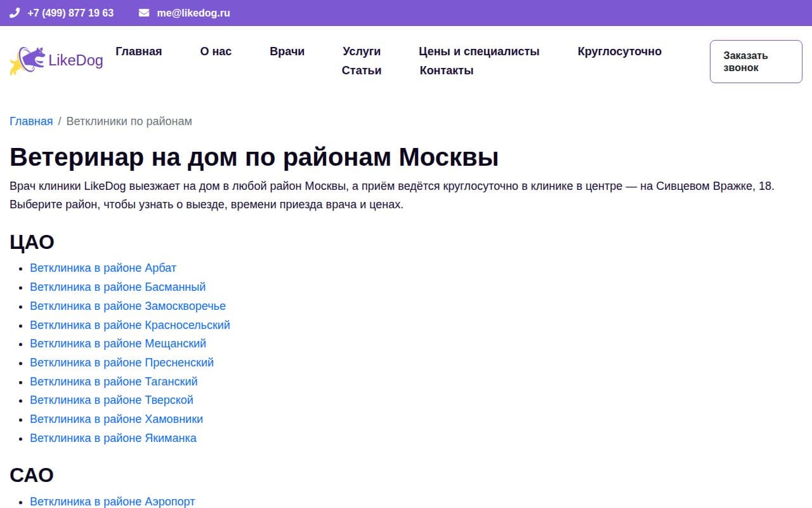Screen dimensions: 812x508
Task: Click breadcrumb text Ветклиники по районам
Action: (x=129, y=121)
